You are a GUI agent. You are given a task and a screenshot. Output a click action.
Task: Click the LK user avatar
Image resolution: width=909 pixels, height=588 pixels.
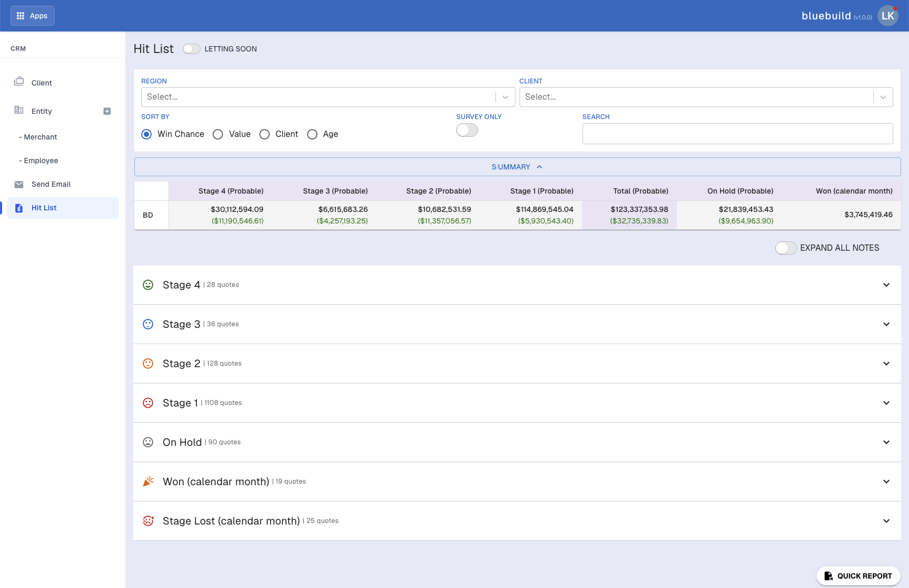tap(888, 16)
